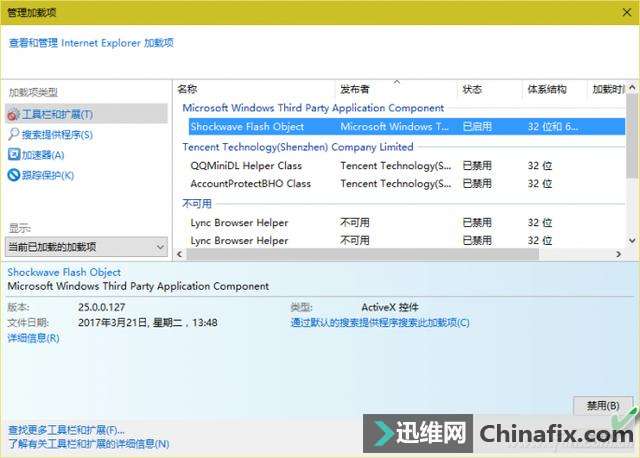This screenshot has height=458, width=640.
Task: Click the horizontal scroll left arrow
Action: pos(180,254)
